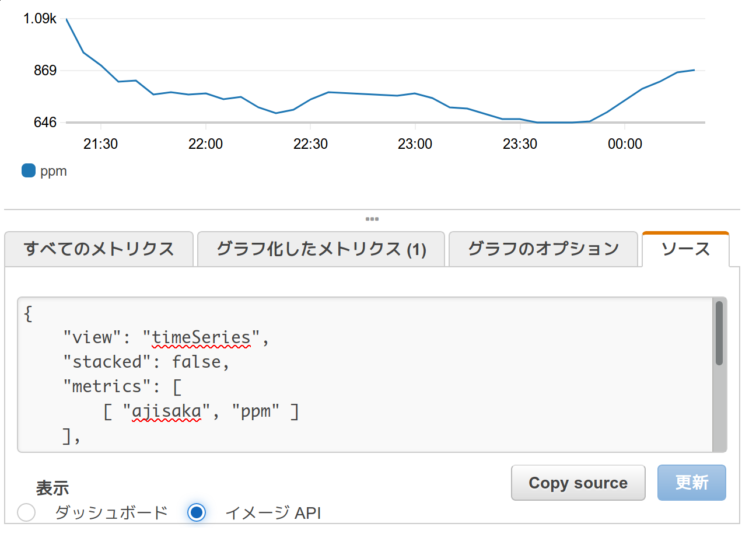Select the イメージ API radio button

tap(197, 512)
